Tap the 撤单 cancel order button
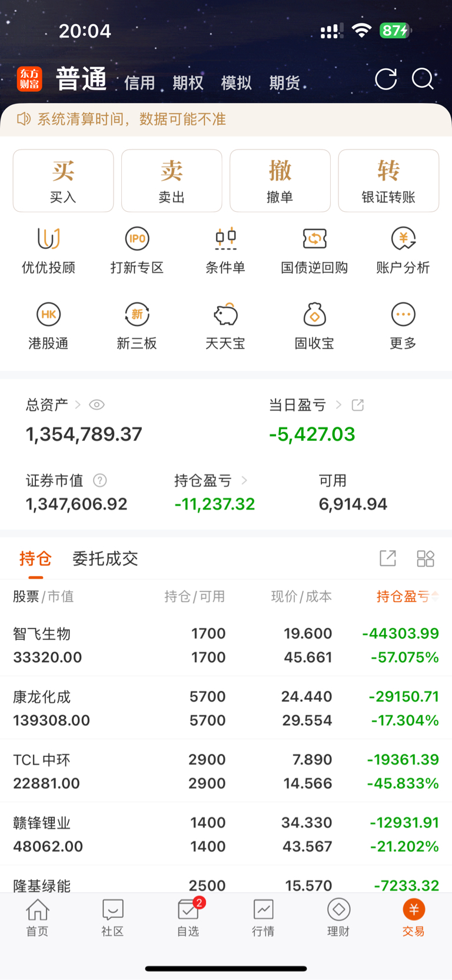Viewport: 452px width, 980px height. point(280,181)
